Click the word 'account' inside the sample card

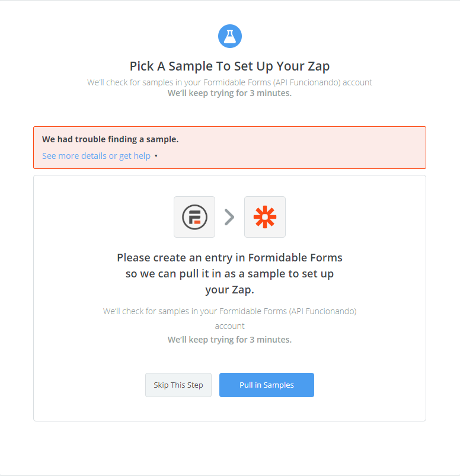point(229,325)
